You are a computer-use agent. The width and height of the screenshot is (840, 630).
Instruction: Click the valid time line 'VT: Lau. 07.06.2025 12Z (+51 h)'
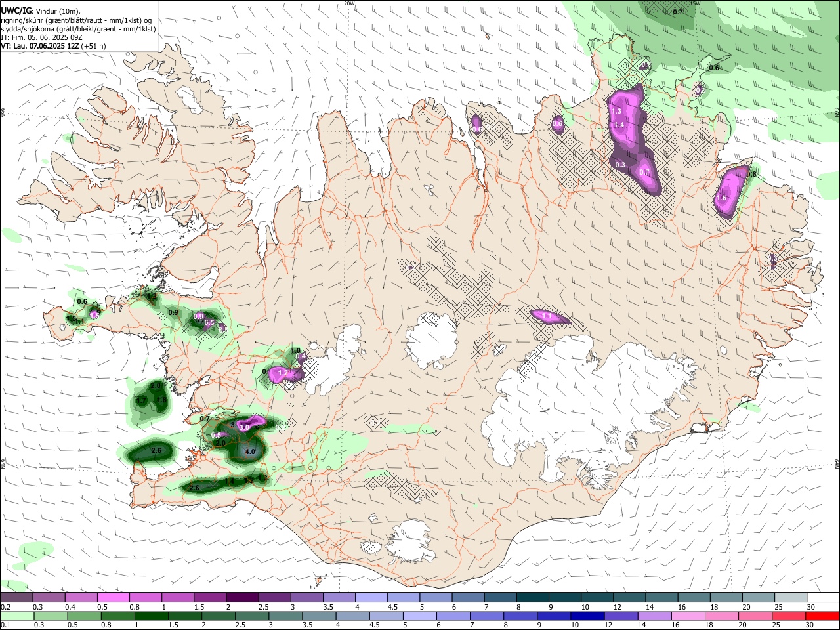[x=53, y=46]
